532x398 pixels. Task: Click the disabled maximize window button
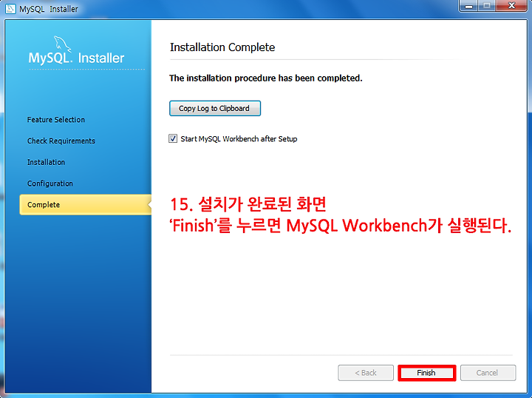pyautogui.click(x=487, y=6)
